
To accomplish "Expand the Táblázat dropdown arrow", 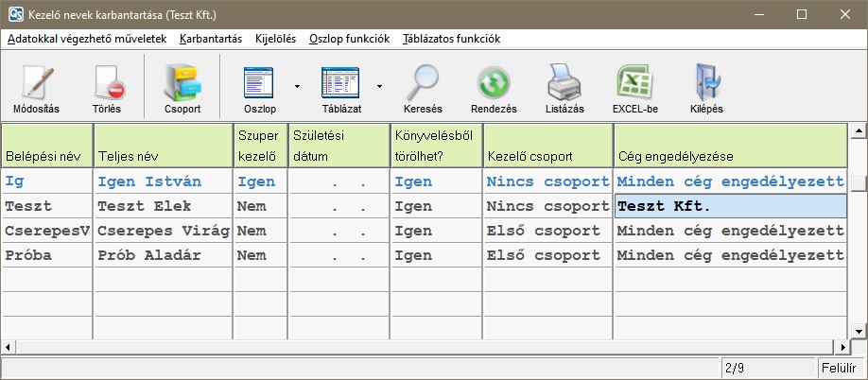I will click(380, 86).
